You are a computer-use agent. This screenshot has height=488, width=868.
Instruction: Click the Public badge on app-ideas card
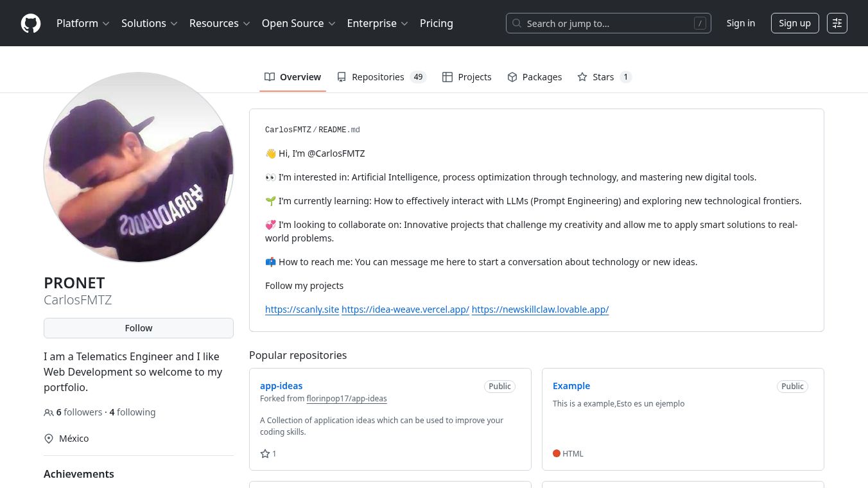[x=499, y=386]
